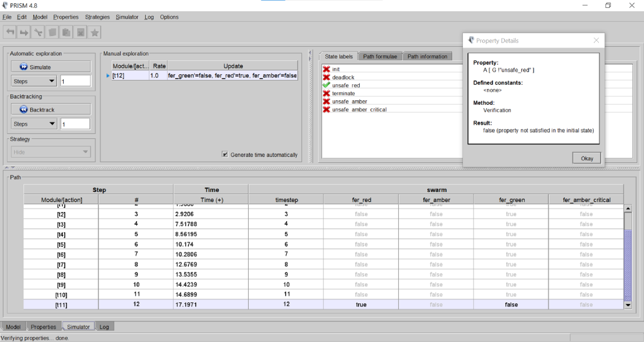This screenshot has width=644, height=342.
Task: Click the Undo arrow toolbar icon
Action: 10,32
